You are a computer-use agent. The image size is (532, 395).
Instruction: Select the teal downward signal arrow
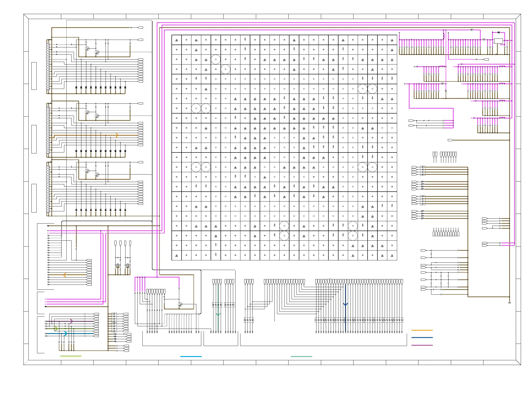point(218,314)
